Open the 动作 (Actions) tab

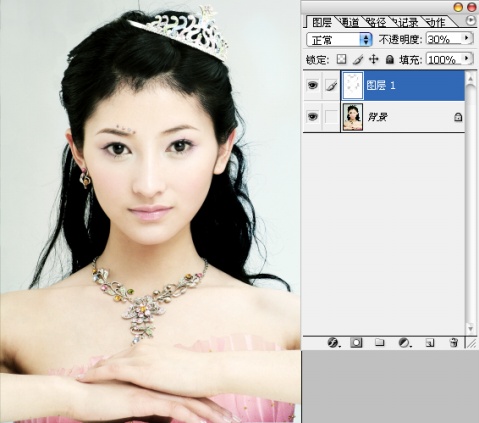(x=436, y=23)
